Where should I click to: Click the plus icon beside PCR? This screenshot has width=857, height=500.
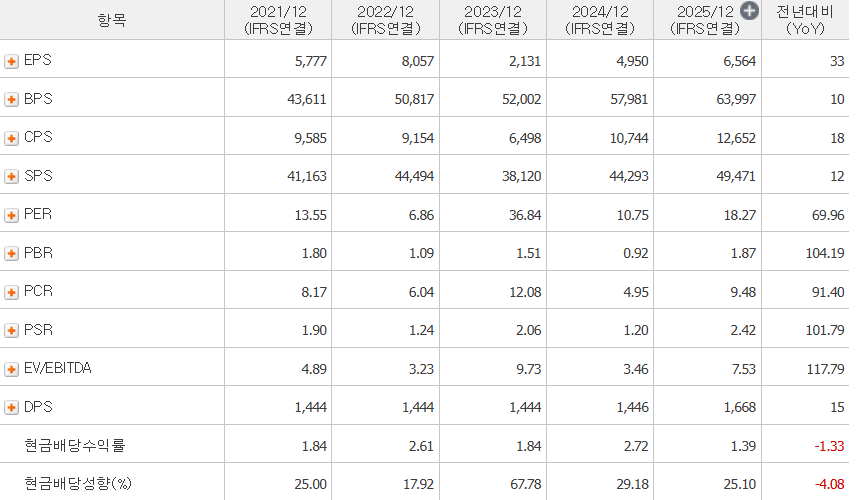click(12, 292)
